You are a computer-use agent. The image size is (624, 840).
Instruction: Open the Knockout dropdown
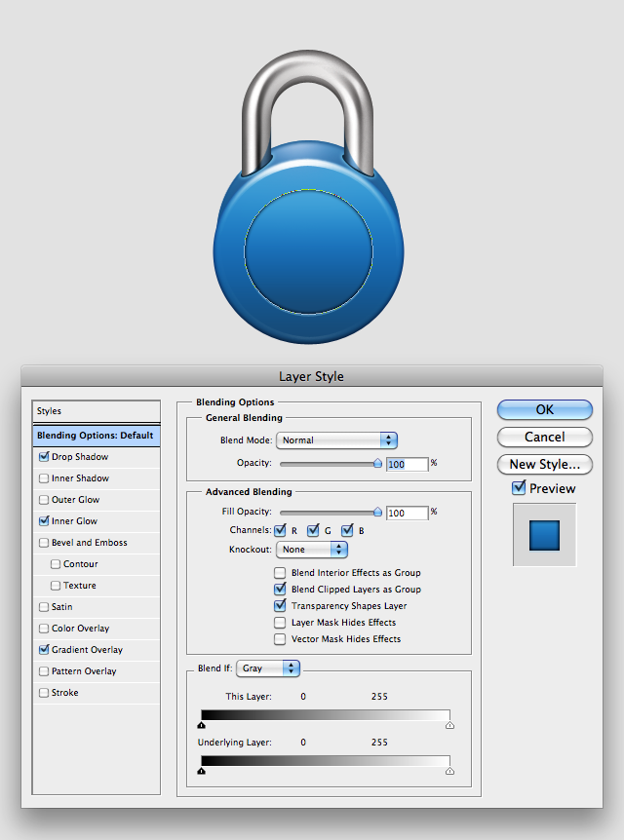311,550
